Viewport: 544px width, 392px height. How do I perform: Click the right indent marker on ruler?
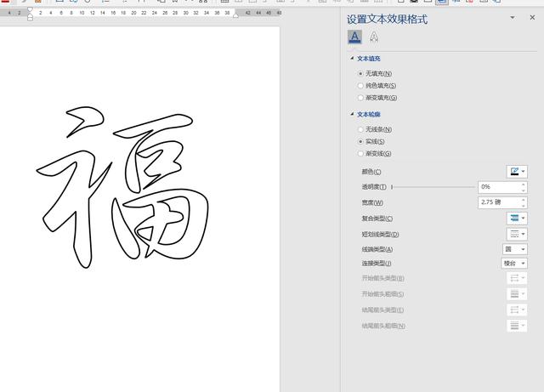click(236, 14)
